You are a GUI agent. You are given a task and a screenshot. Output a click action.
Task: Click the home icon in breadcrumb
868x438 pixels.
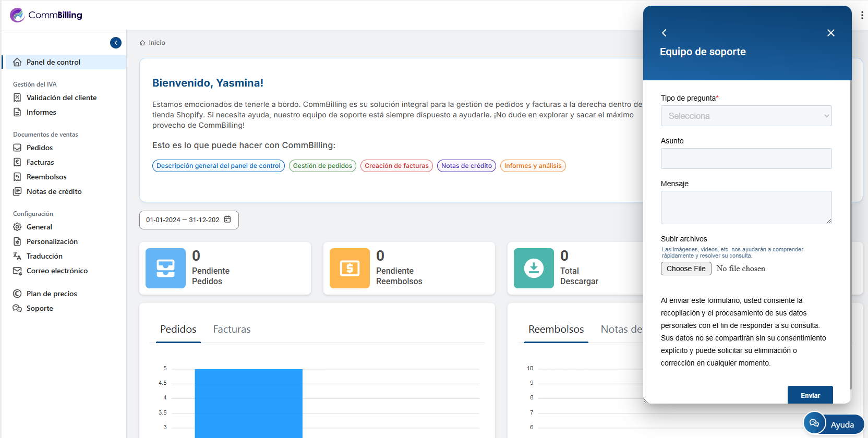tap(142, 43)
